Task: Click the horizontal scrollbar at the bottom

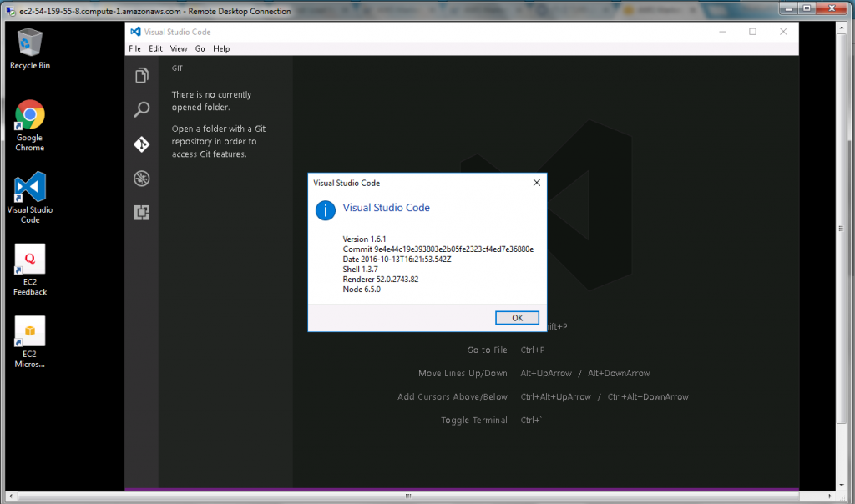Action: pyautogui.click(x=407, y=496)
